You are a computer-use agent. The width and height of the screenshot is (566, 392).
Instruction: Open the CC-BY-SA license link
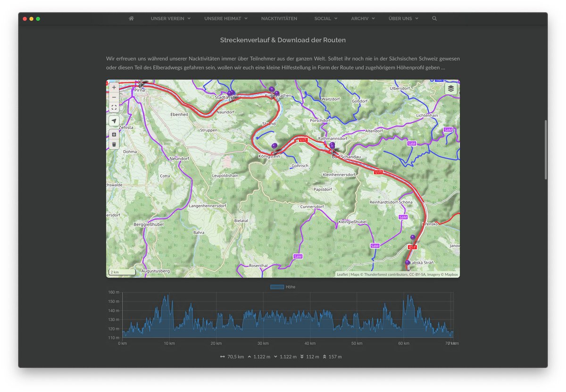click(x=417, y=274)
